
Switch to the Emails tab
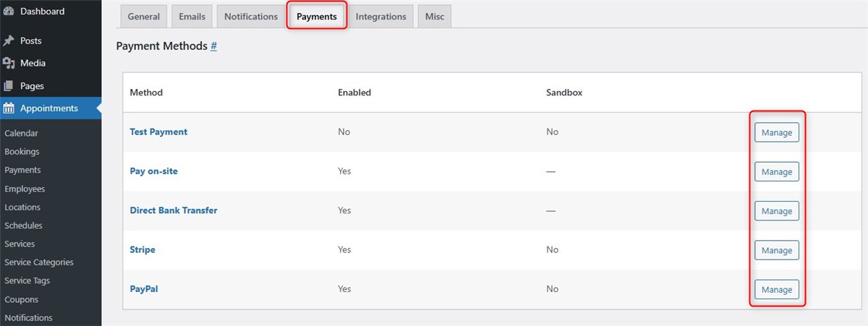pos(192,17)
